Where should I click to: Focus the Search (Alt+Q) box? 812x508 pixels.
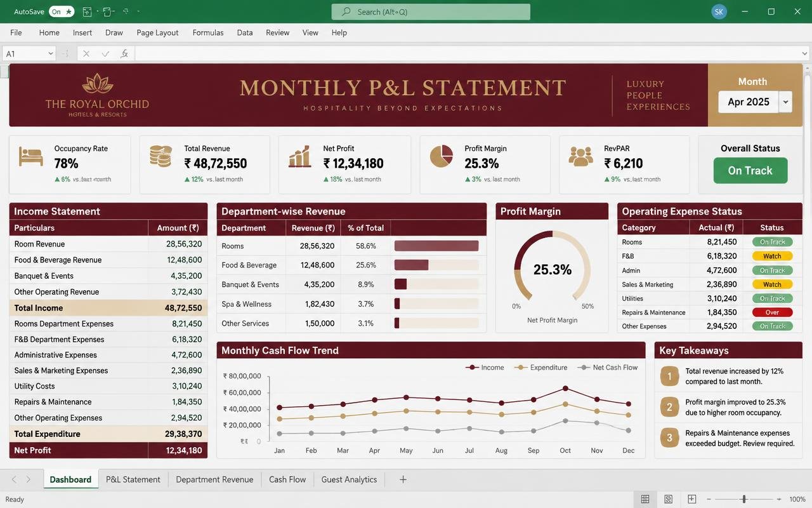click(x=431, y=11)
